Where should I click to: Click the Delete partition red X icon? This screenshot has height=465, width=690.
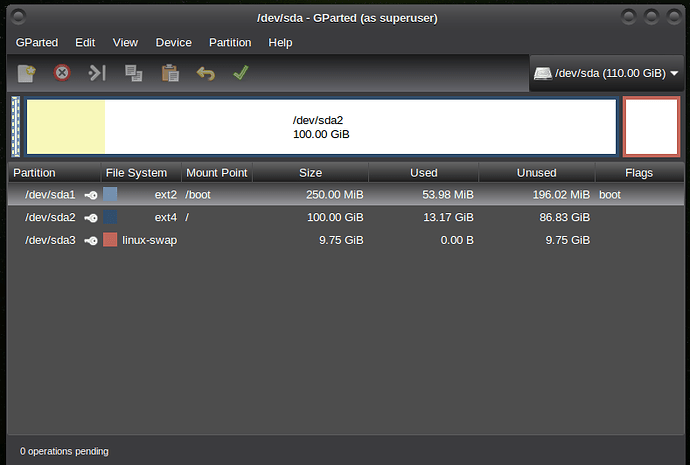point(62,73)
